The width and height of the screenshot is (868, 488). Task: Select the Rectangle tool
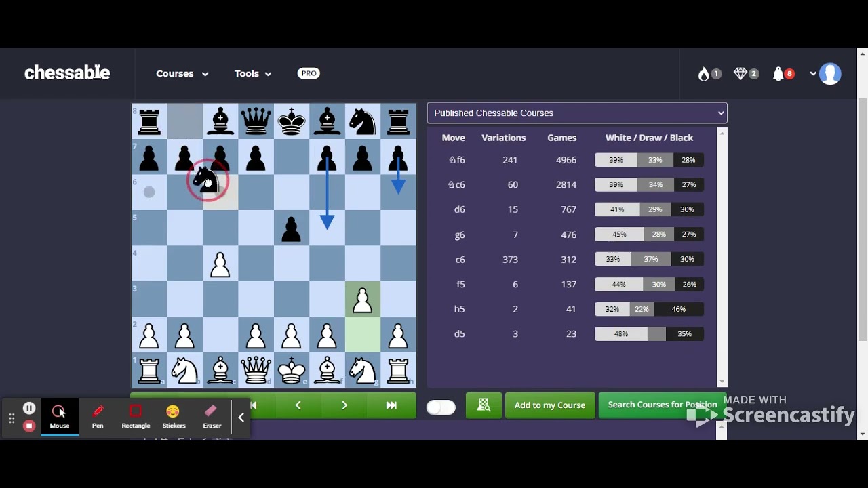(136, 416)
